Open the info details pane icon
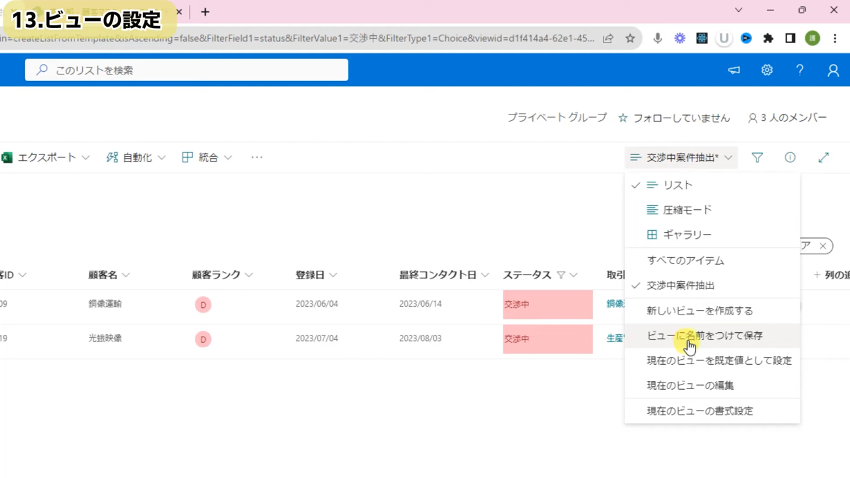The width and height of the screenshot is (850, 478). click(x=790, y=158)
